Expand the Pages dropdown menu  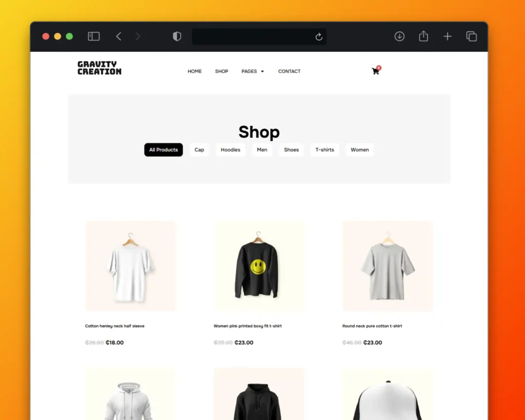tap(253, 71)
